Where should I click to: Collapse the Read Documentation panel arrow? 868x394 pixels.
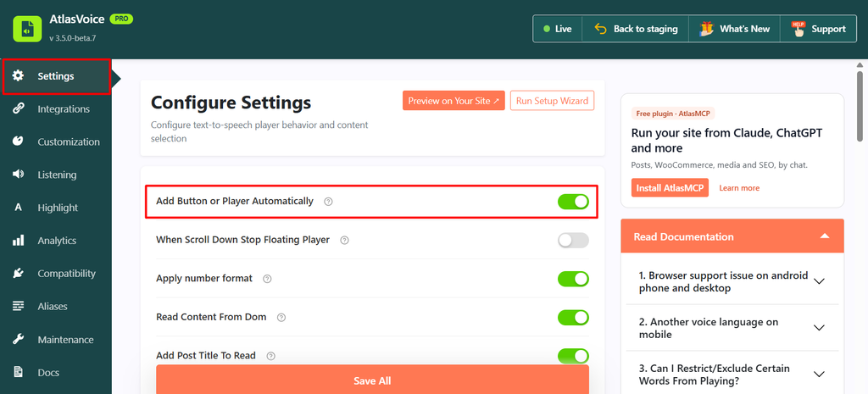coord(825,236)
